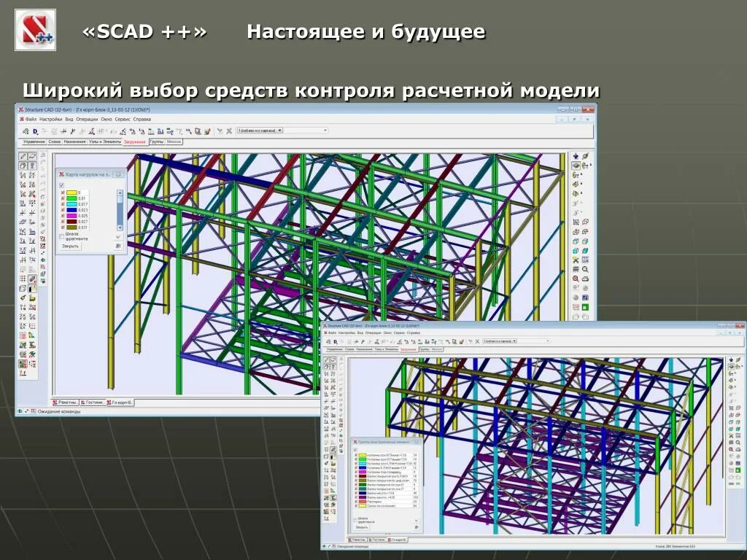747x560 pixels.
Task: Open the second combo box arrow in the smaller window toolbar
Action: pyautogui.click(x=547, y=341)
